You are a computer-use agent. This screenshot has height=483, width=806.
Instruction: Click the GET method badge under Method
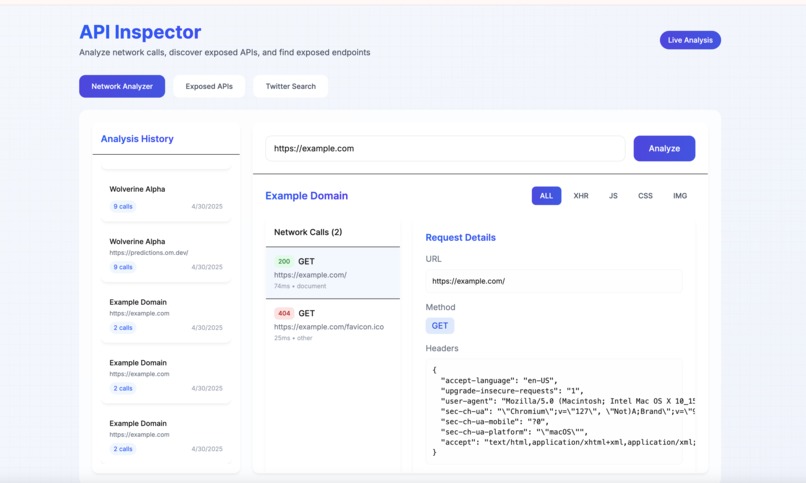[439, 326]
